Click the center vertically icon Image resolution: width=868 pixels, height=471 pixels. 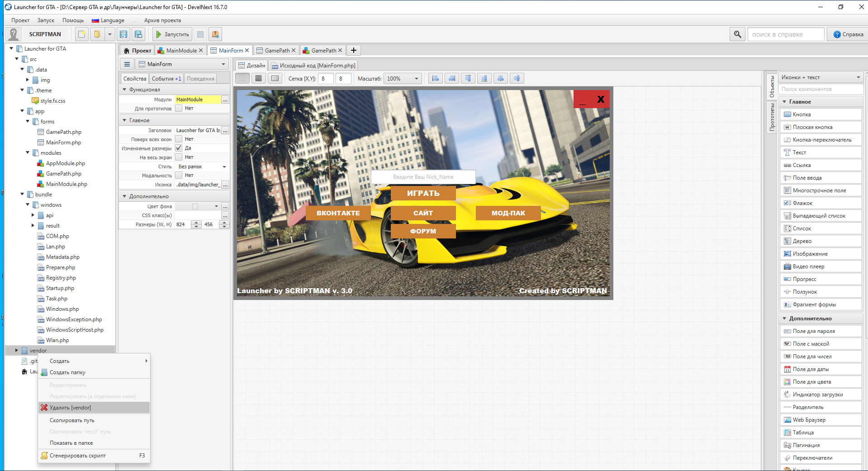[517, 78]
